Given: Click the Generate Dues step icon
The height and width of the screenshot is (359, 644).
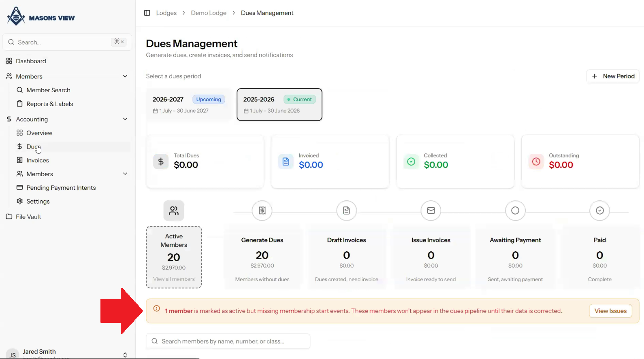Looking at the screenshot, I should [262, 210].
